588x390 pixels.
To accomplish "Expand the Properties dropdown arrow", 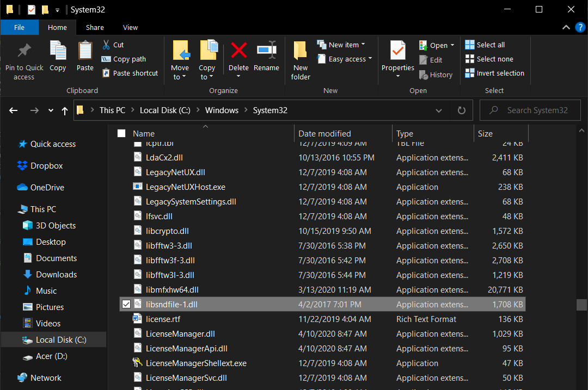I will point(398,76).
